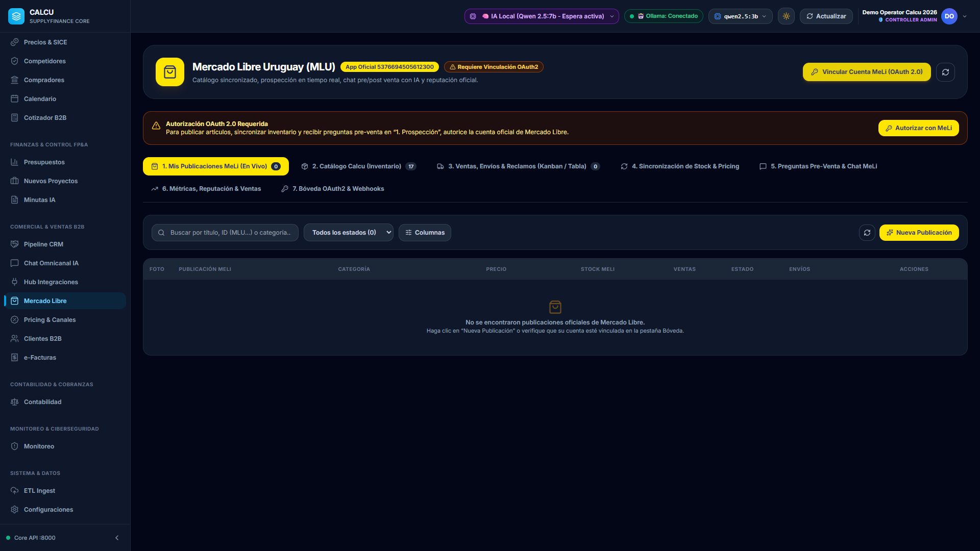980x551 pixels.
Task: Open Métricas, Reputación & Ventas tab
Action: click(x=206, y=189)
